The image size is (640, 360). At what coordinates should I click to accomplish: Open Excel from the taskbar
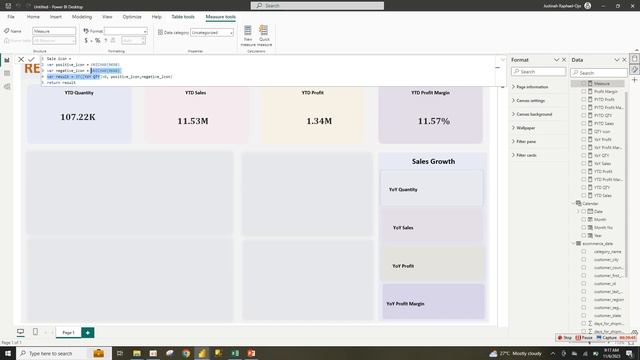pyautogui.click(x=235, y=353)
